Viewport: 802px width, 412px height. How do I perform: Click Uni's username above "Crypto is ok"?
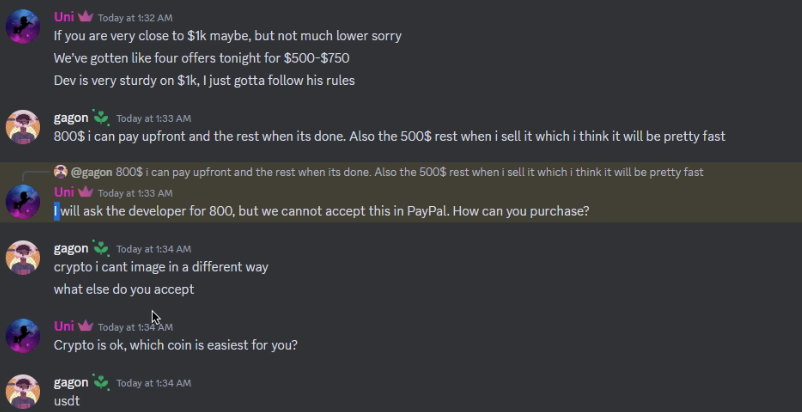[63, 326]
